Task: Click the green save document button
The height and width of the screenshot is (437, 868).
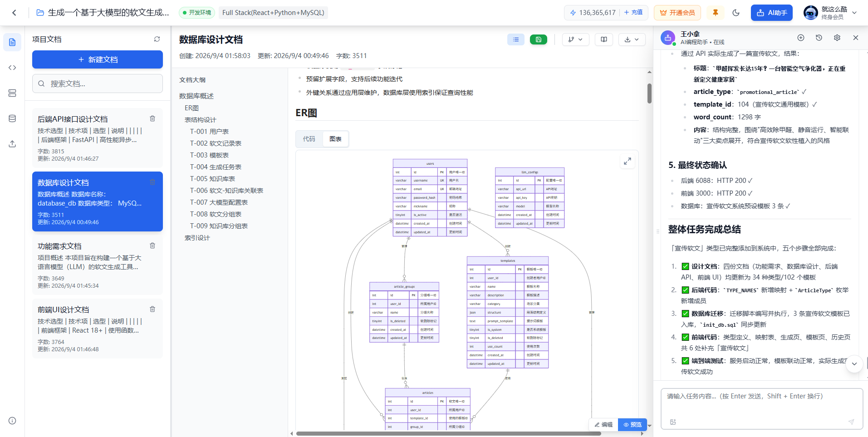Action: 539,39
